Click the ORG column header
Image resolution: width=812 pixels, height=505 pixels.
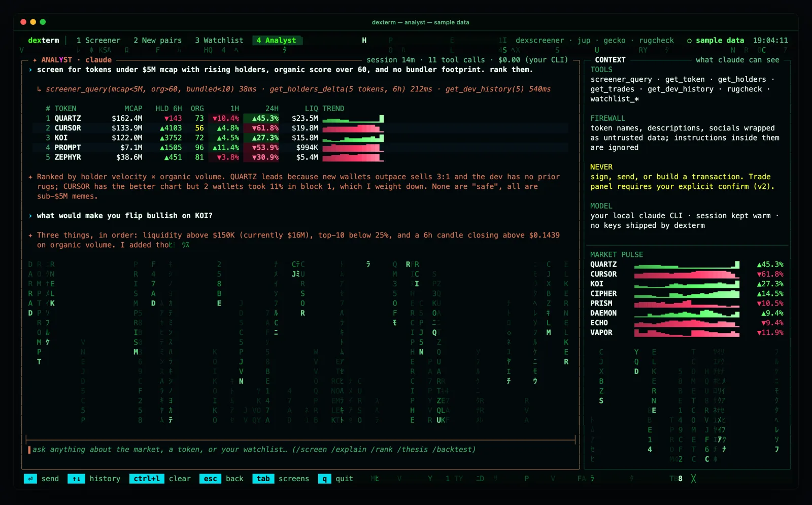pyautogui.click(x=197, y=109)
